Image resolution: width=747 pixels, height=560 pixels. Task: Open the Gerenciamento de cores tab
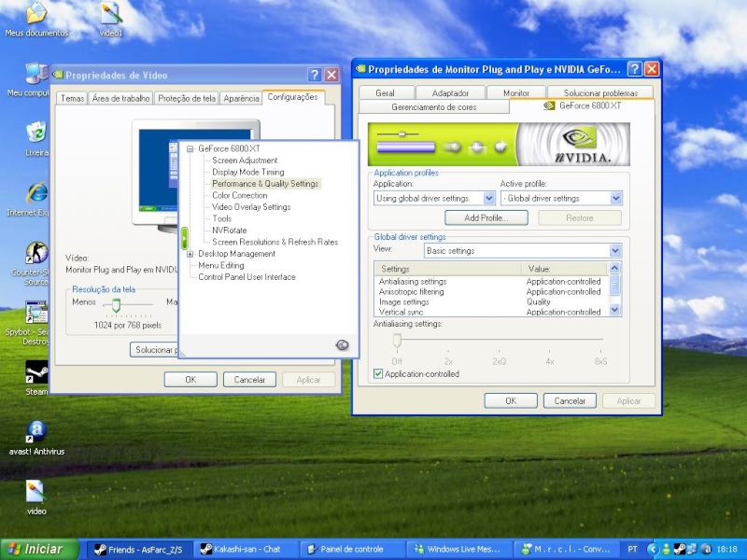coord(433,107)
